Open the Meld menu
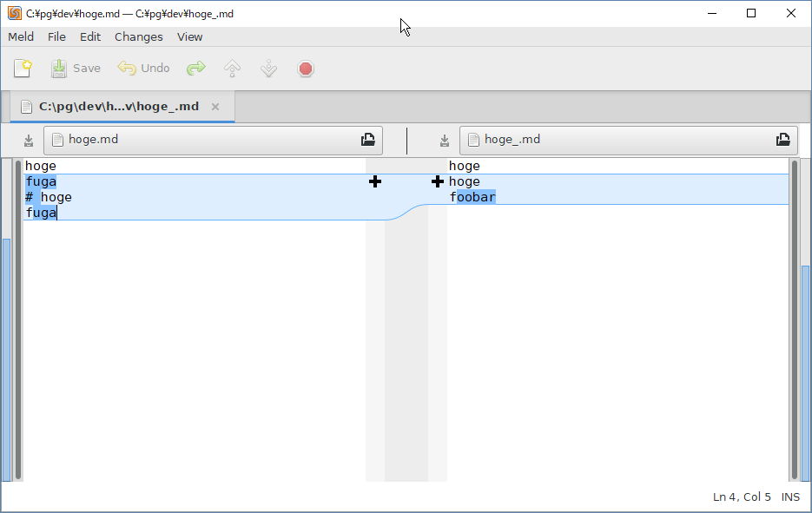 click(x=21, y=36)
